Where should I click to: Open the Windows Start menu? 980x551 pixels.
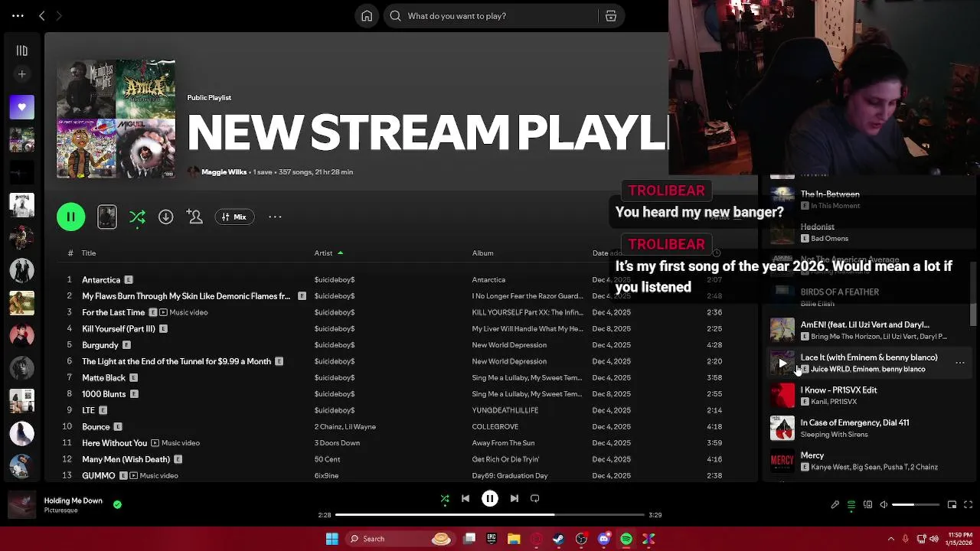[332, 539]
